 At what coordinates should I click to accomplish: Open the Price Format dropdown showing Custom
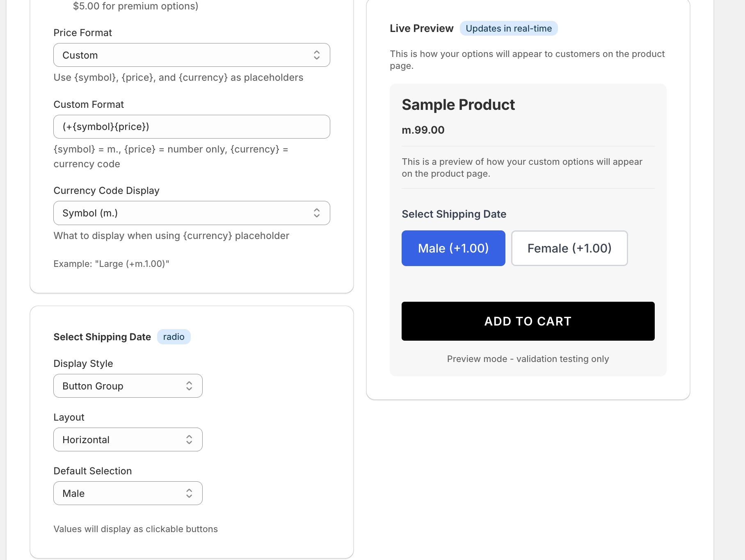192,55
